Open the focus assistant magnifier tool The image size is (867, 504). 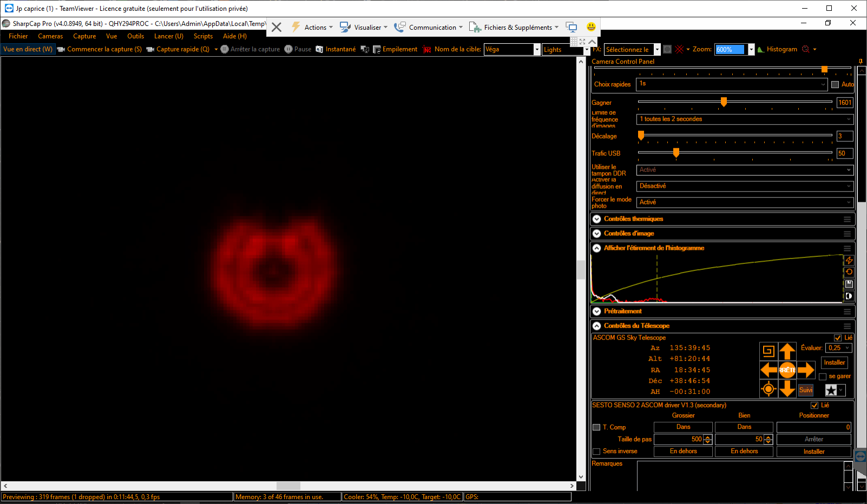tap(805, 49)
